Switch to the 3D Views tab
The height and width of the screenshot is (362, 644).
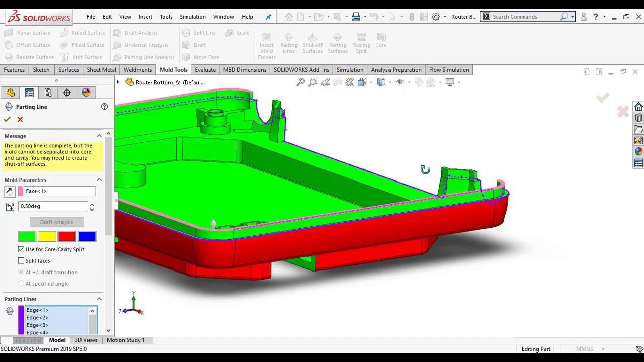pyautogui.click(x=86, y=340)
